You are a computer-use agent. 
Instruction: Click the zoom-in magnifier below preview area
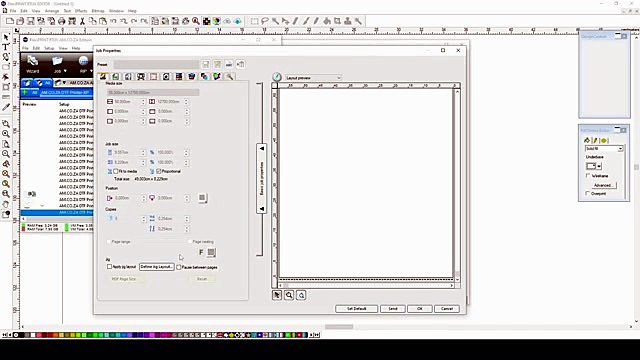pyautogui.click(x=289, y=295)
